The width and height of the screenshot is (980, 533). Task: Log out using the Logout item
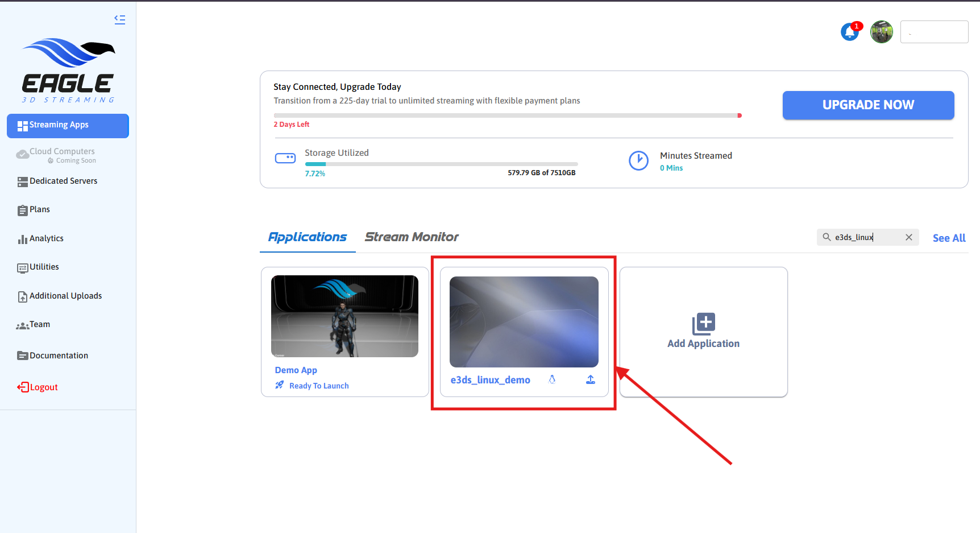click(x=43, y=387)
